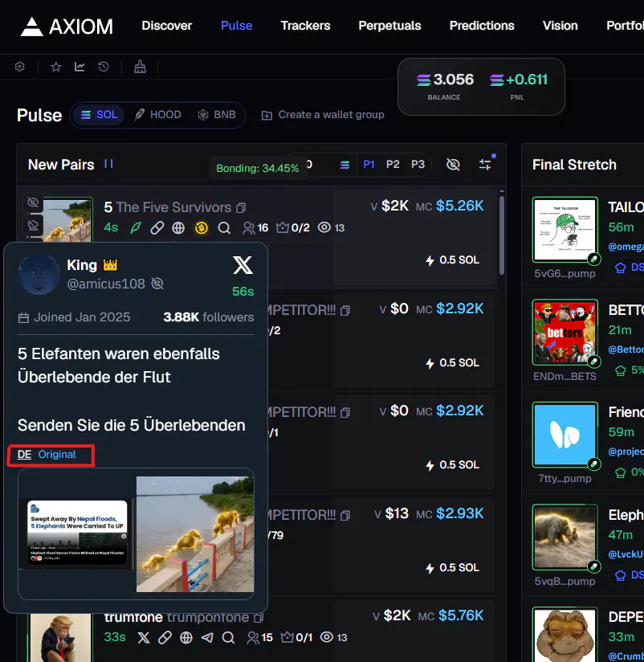644x662 pixels.
Task: Copy address ENDm...BETS
Action: (565, 376)
